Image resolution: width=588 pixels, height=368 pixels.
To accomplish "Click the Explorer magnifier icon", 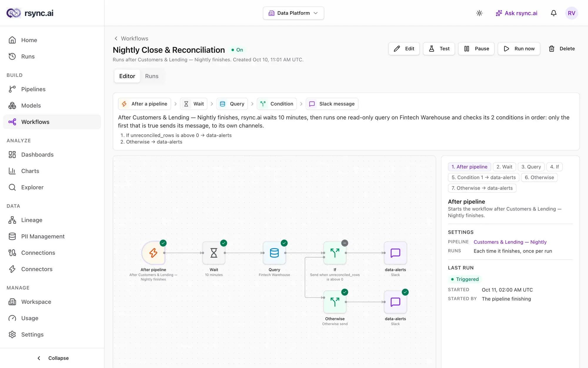I will pos(12,187).
